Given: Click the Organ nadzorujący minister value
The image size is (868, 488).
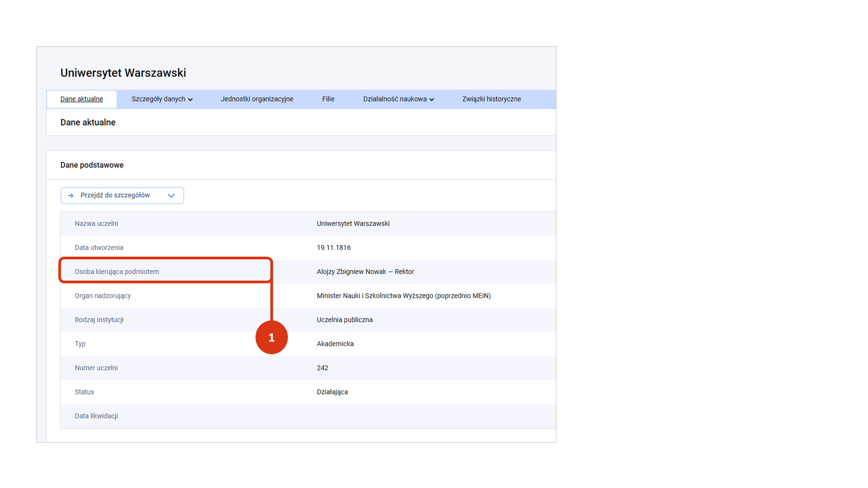Looking at the screenshot, I should point(403,296).
